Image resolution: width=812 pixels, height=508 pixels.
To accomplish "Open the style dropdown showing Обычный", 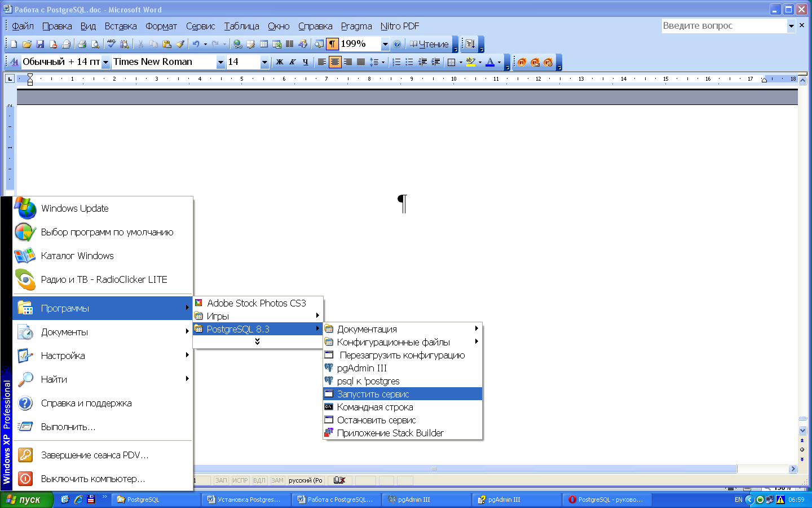I will [105, 62].
